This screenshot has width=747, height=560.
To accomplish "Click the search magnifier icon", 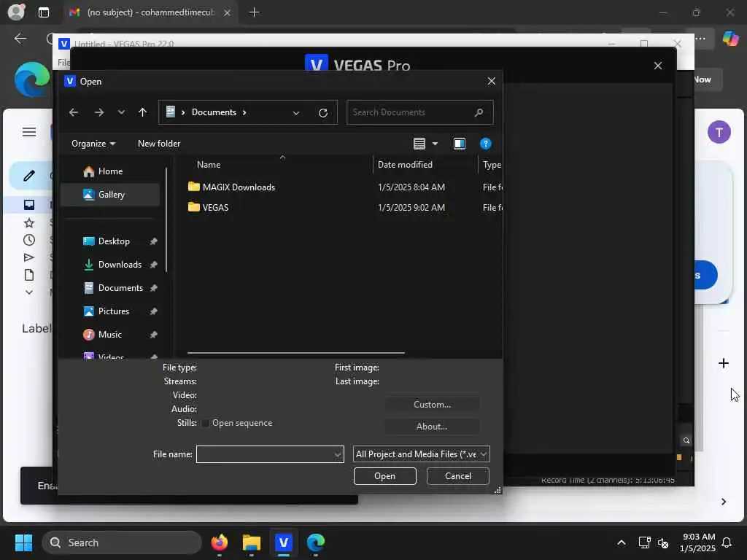I will click(x=479, y=112).
